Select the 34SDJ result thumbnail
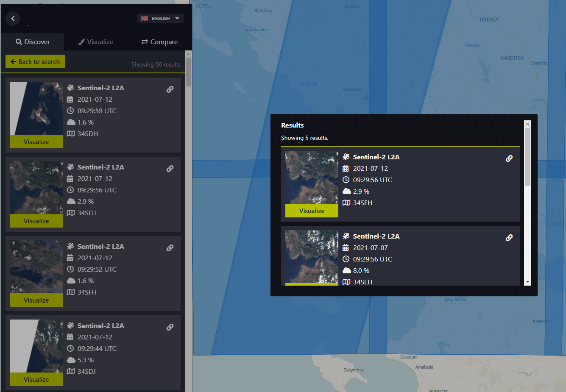The height and width of the screenshot is (392, 566). [36, 346]
